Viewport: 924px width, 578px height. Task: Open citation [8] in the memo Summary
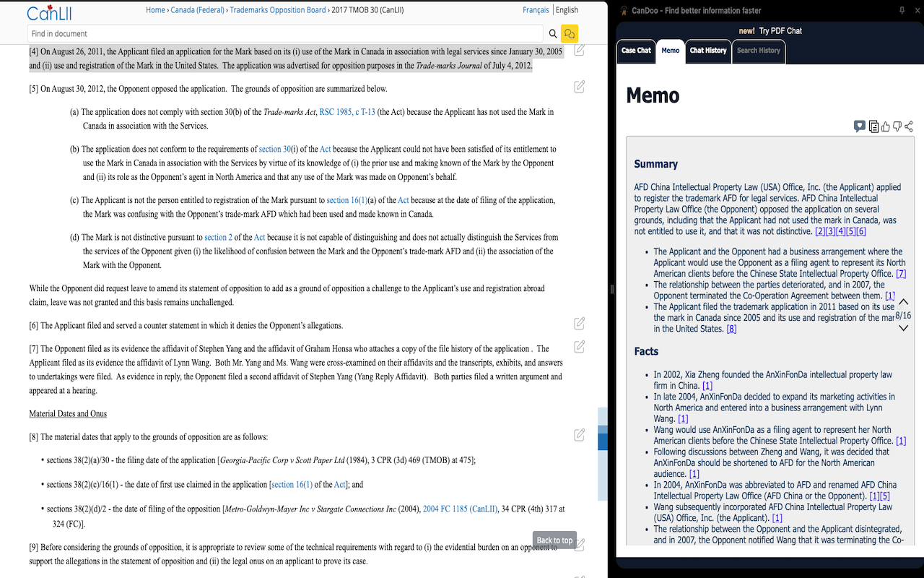click(731, 329)
